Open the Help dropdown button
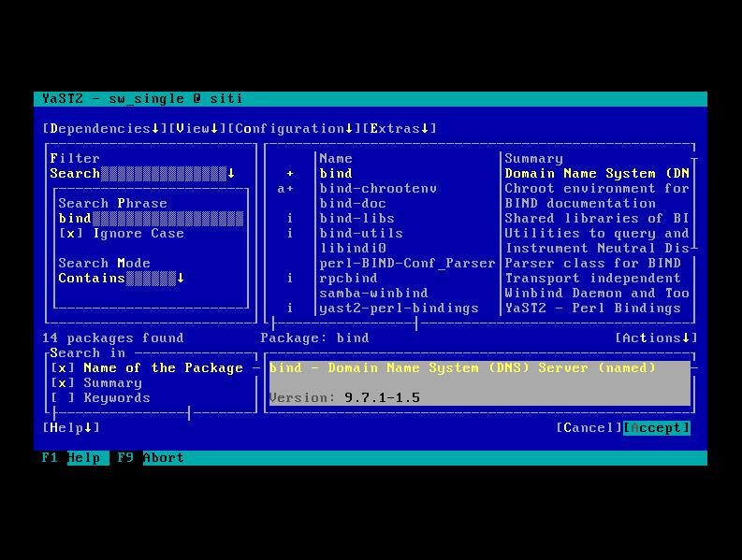742x560 pixels. 71,427
